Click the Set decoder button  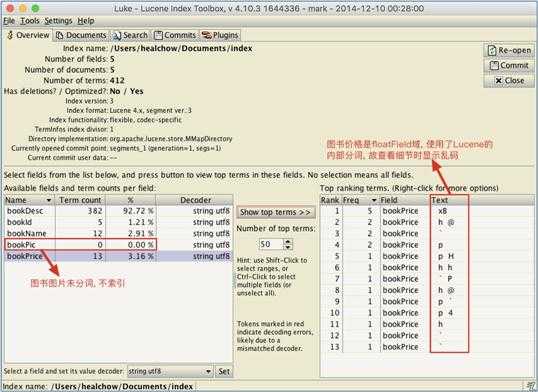tap(224, 371)
